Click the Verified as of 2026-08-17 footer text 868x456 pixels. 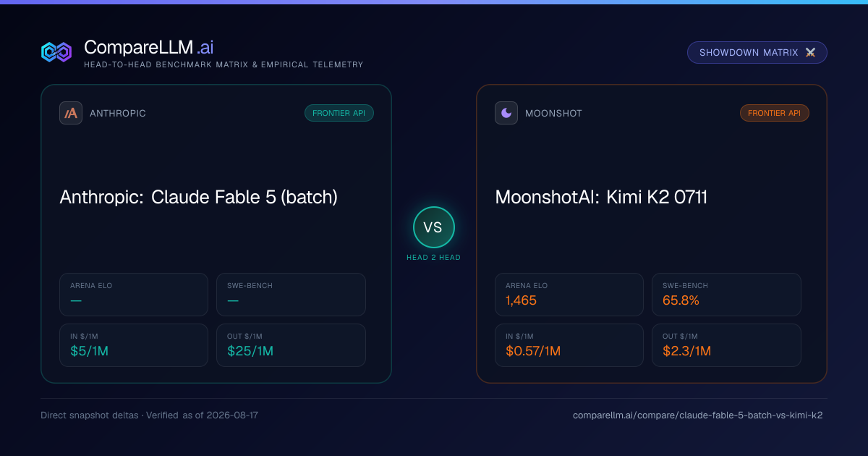pyautogui.click(x=204, y=415)
